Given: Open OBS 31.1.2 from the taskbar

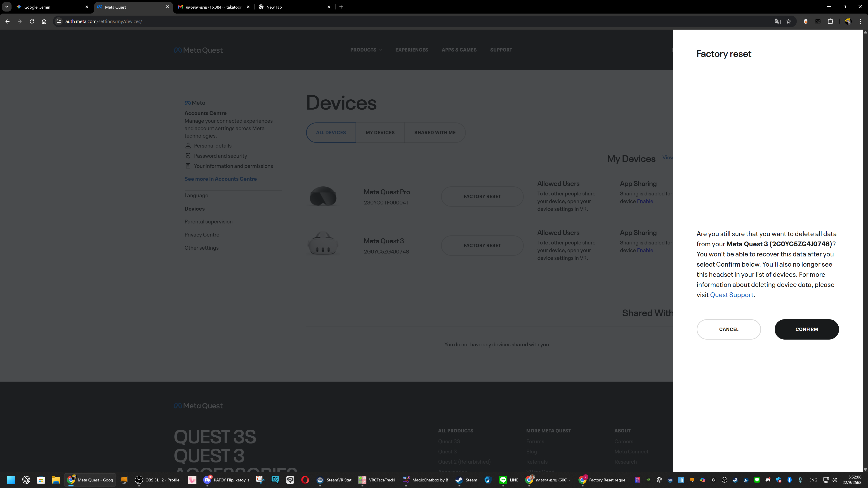Looking at the screenshot, I should pos(158,480).
